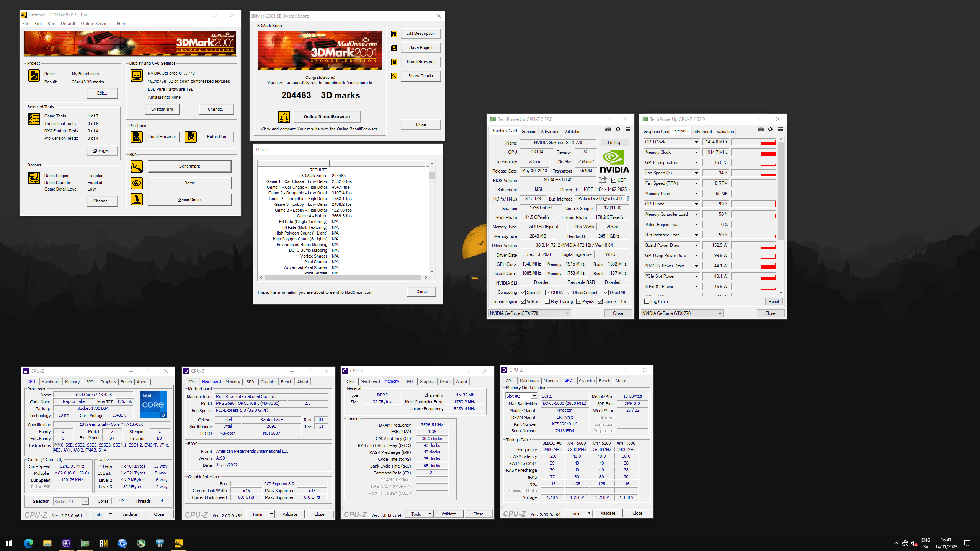Image resolution: width=980 pixels, height=551 pixels.
Task: Toggle the UEFI checkbox in GPU-Z
Action: pos(614,180)
